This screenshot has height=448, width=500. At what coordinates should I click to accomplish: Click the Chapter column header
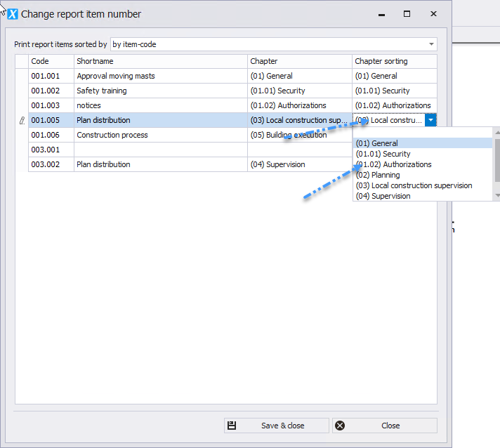(300, 61)
